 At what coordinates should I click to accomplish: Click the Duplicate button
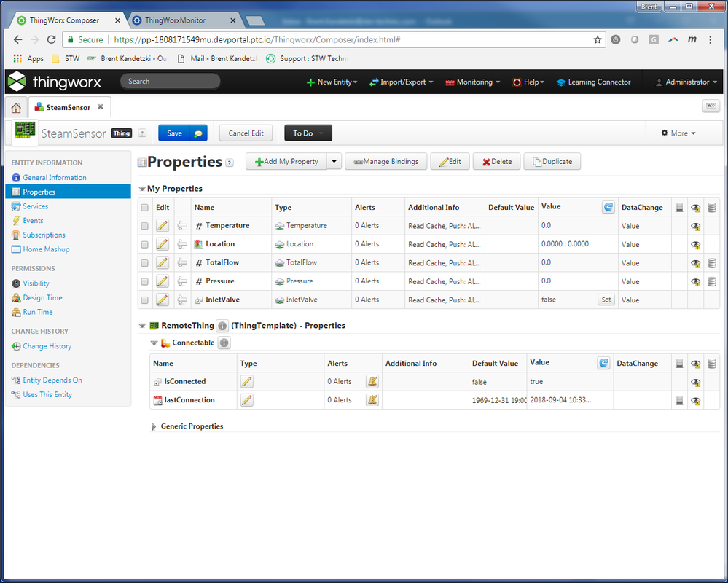[x=552, y=162]
